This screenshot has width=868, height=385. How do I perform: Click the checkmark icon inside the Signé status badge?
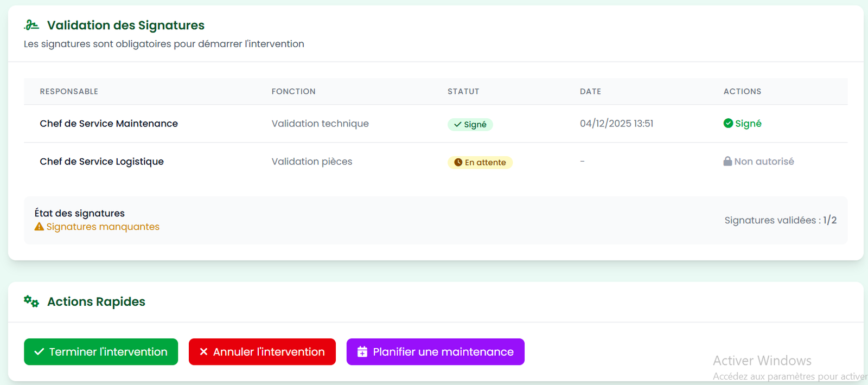point(458,125)
